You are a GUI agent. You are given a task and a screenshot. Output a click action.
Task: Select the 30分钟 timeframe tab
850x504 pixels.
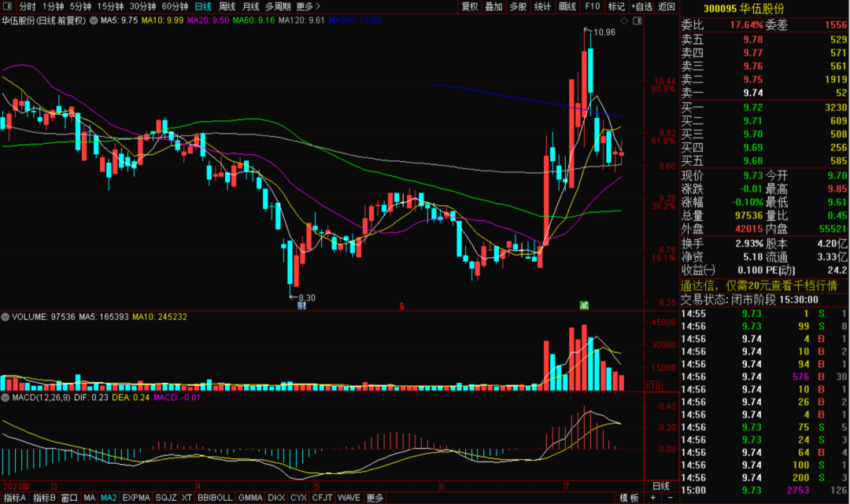point(142,6)
